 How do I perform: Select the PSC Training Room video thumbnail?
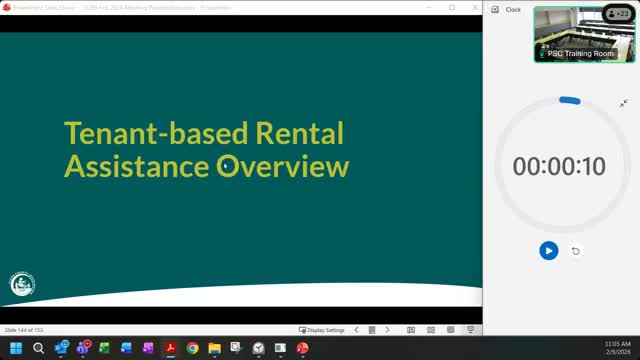click(x=584, y=35)
